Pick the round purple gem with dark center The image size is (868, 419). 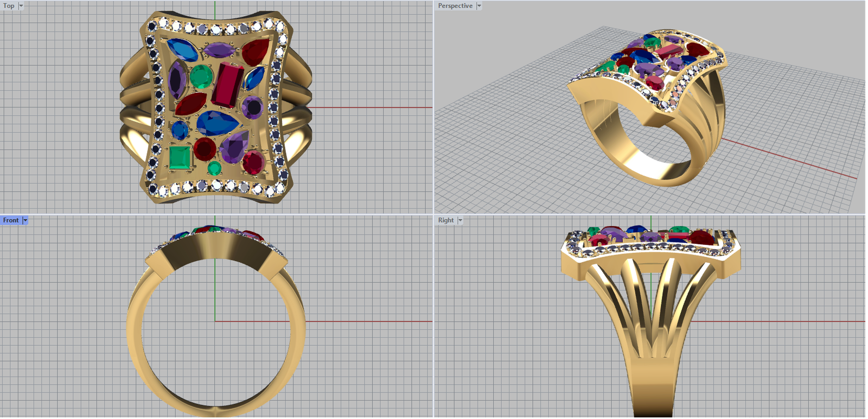coord(252,107)
